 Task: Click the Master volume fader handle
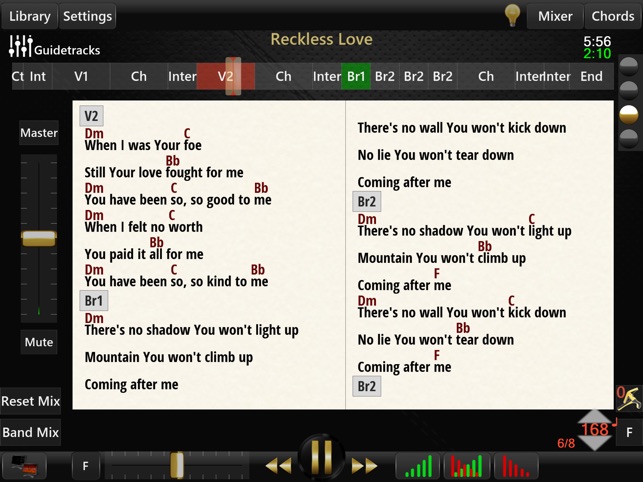coord(39,238)
